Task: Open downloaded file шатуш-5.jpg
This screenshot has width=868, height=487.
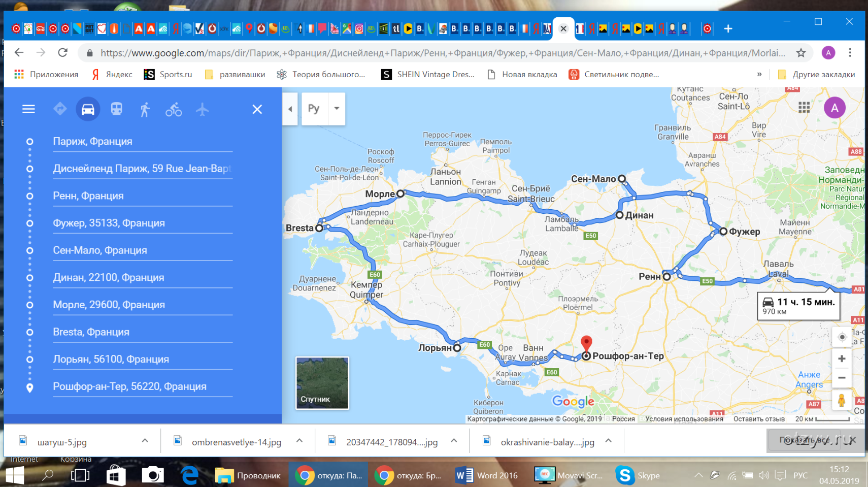Action: pyautogui.click(x=61, y=442)
